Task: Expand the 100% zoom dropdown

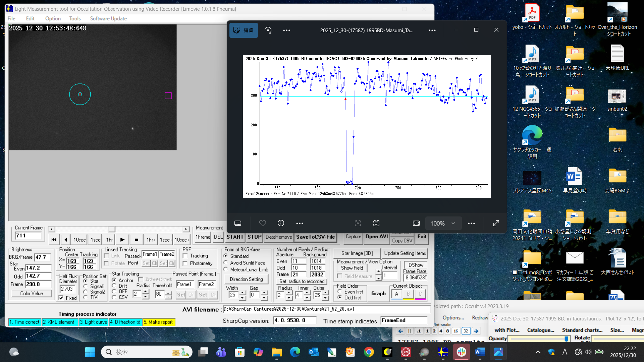Action: [x=453, y=223]
